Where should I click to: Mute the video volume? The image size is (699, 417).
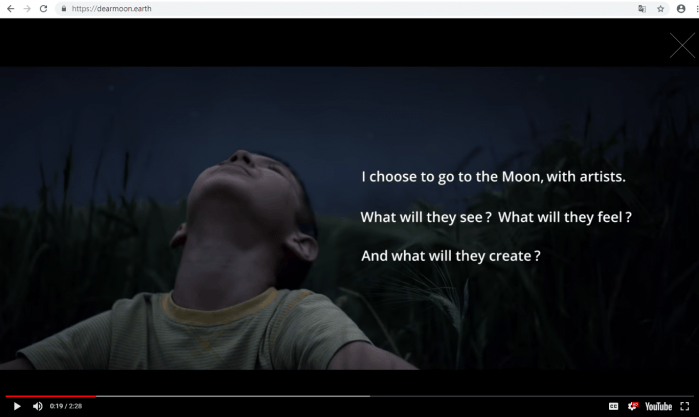coord(37,406)
